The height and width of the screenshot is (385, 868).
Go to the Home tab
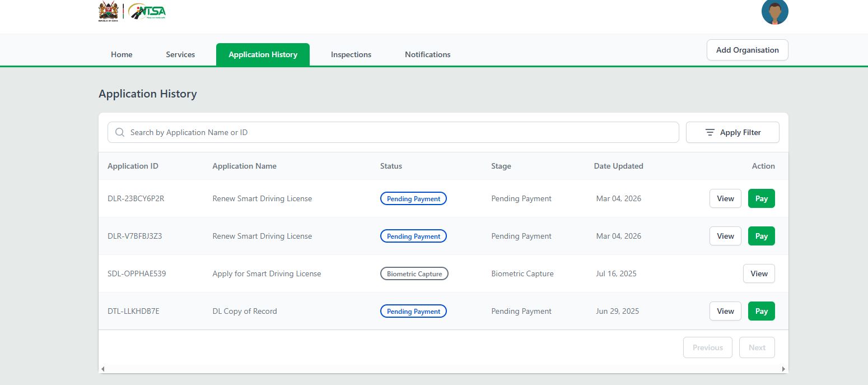122,54
